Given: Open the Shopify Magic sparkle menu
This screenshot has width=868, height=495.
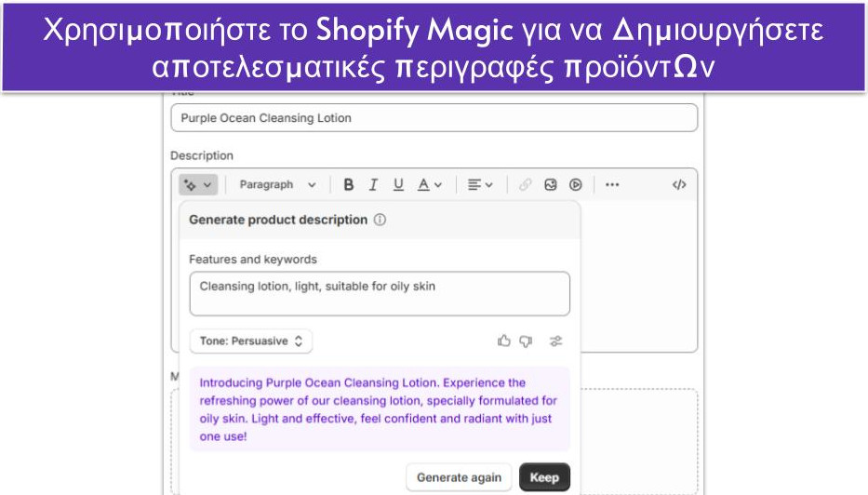Looking at the screenshot, I should pos(197,185).
